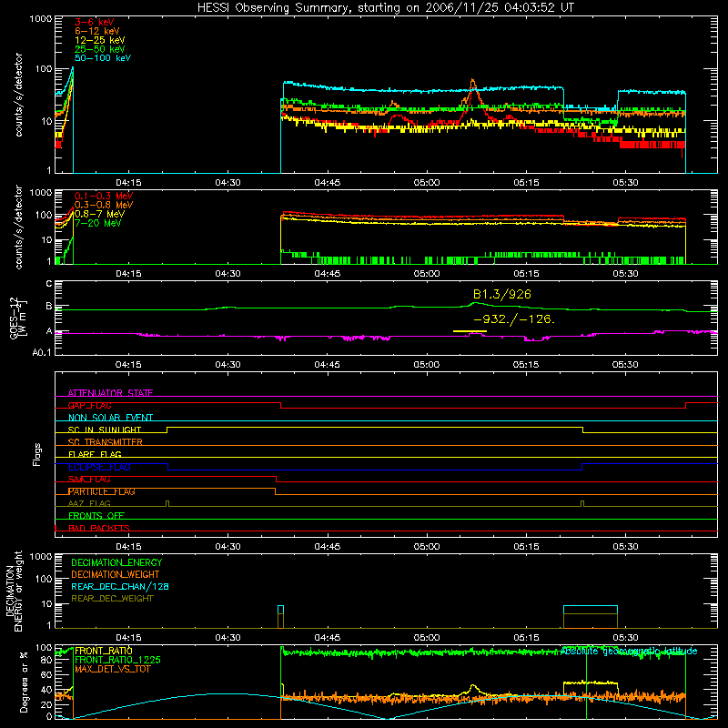
Task: Select the 25-50 keV legend label
Action: (99, 49)
